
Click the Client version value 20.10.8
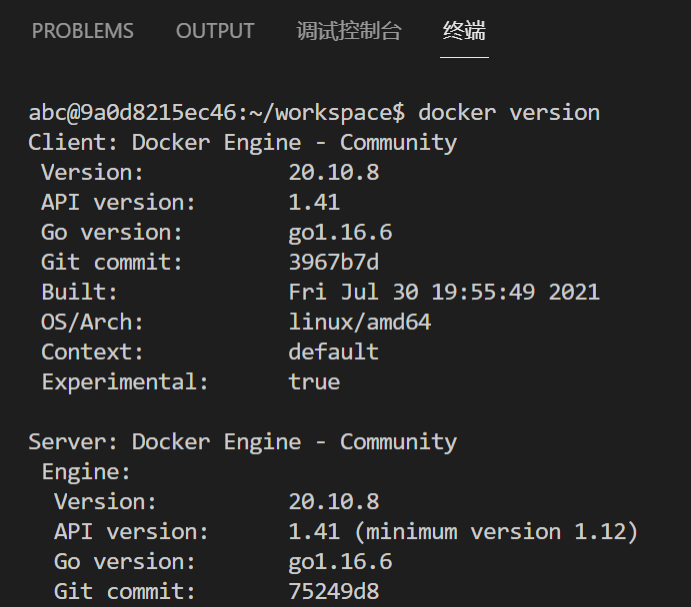[333, 172]
